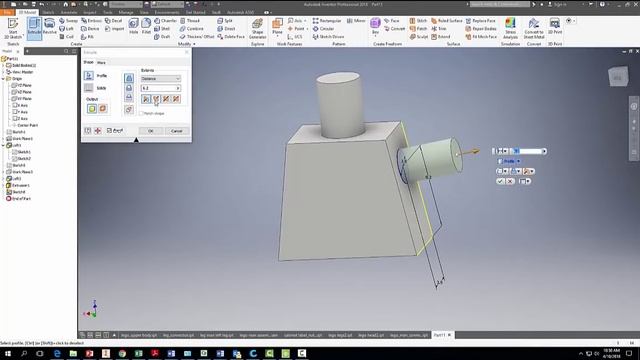Select the Mirror tool

(356, 20)
